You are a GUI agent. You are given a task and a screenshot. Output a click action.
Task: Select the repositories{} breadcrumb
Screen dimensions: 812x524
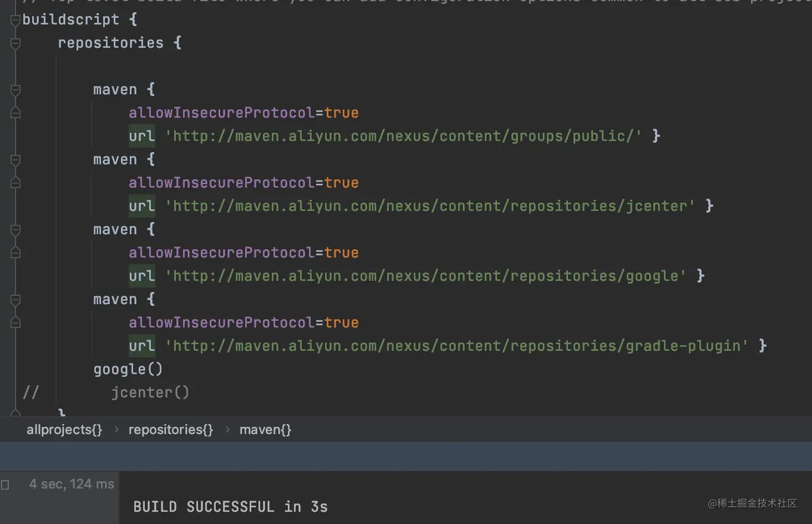coord(171,430)
